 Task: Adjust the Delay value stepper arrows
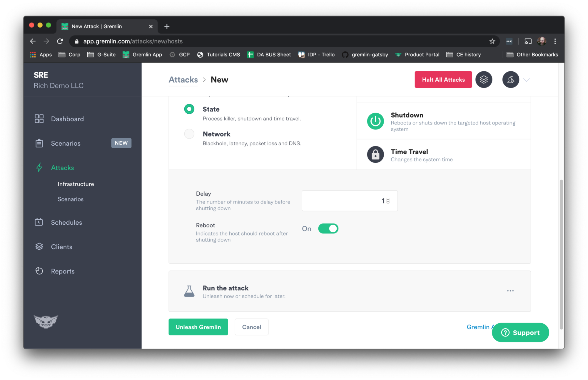388,201
